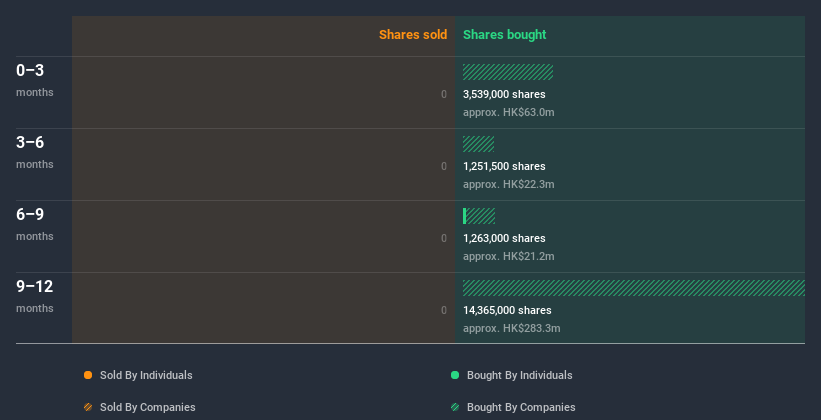
Task: Click the sold value 0 in 9–12 months row
Action: pyautogui.click(x=444, y=310)
